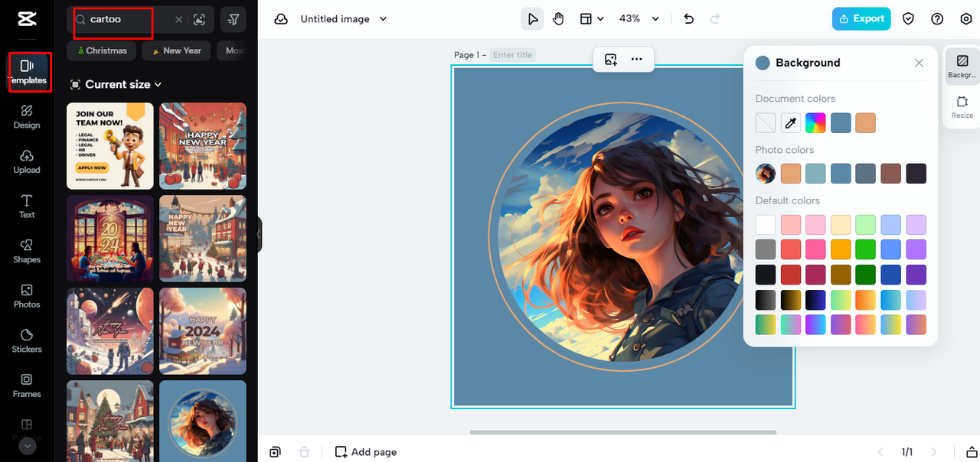Open the 43% zoom level dropdown
The width and height of the screenshot is (980, 462).
click(x=639, y=19)
